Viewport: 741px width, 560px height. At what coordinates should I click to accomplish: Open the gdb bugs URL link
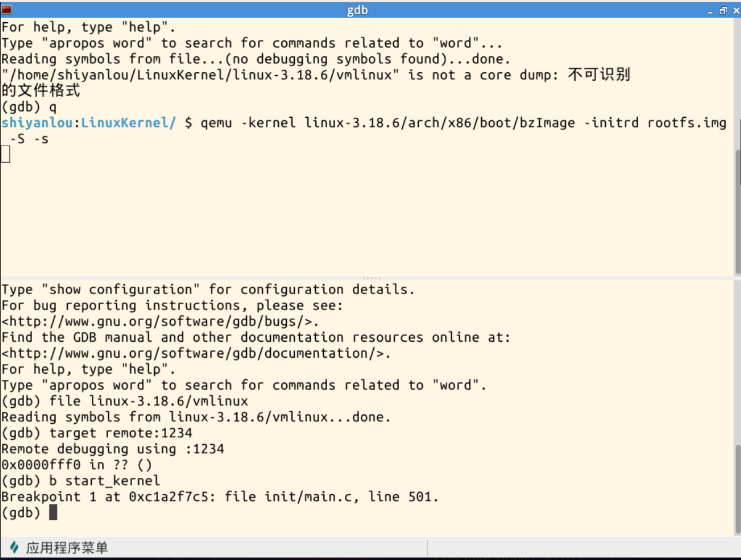[160, 321]
